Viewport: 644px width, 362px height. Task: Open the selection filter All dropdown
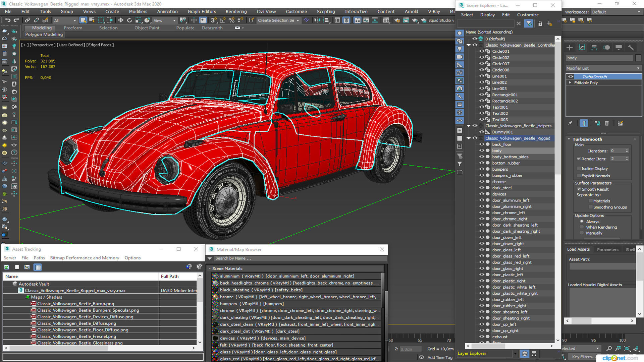[x=65, y=20]
